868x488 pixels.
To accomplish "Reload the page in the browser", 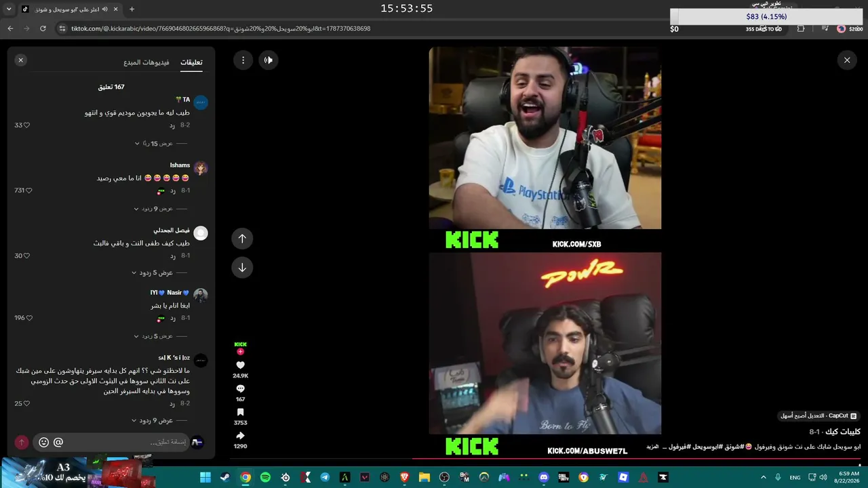I will point(43,28).
